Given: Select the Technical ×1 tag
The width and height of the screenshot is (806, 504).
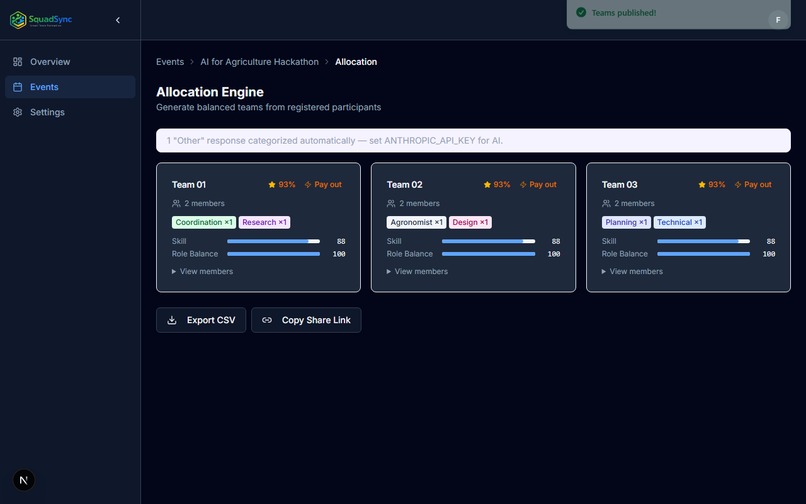Looking at the screenshot, I should (680, 222).
